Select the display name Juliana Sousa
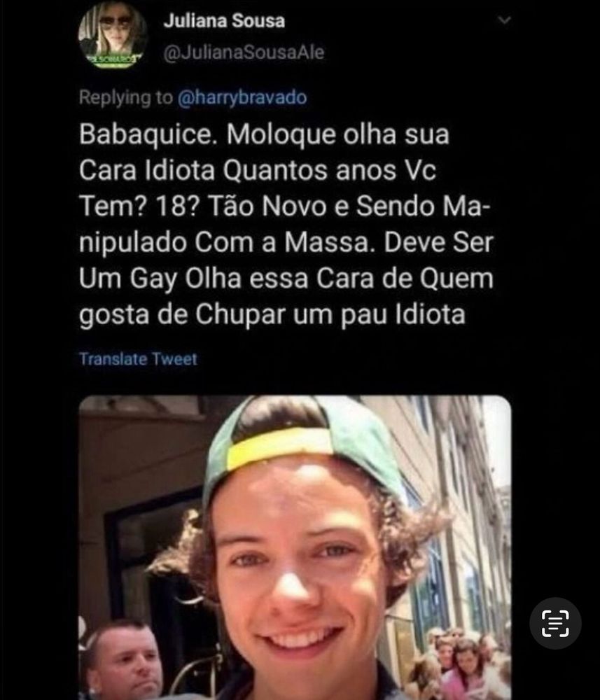 (224, 21)
